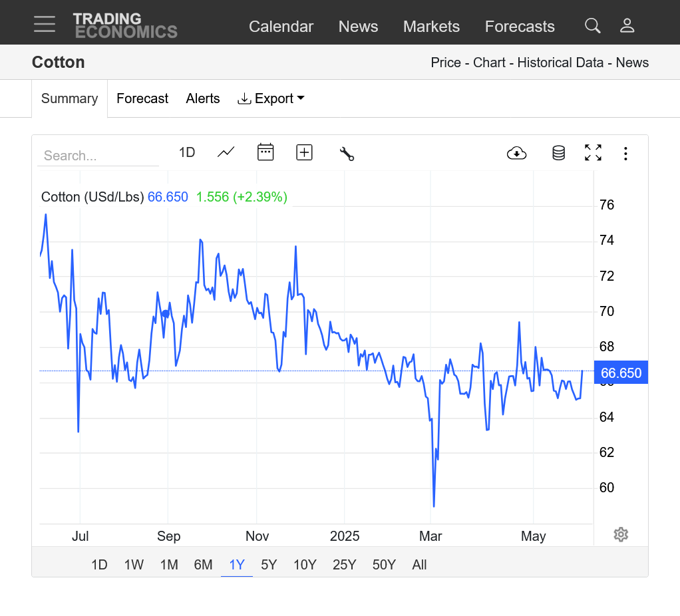Select the 6M time range

pos(203,565)
